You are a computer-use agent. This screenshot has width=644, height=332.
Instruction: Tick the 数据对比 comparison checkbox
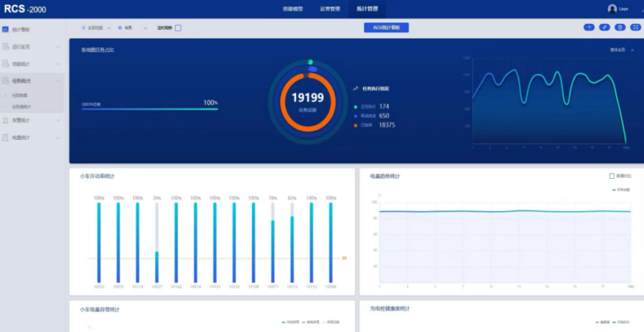click(612, 176)
